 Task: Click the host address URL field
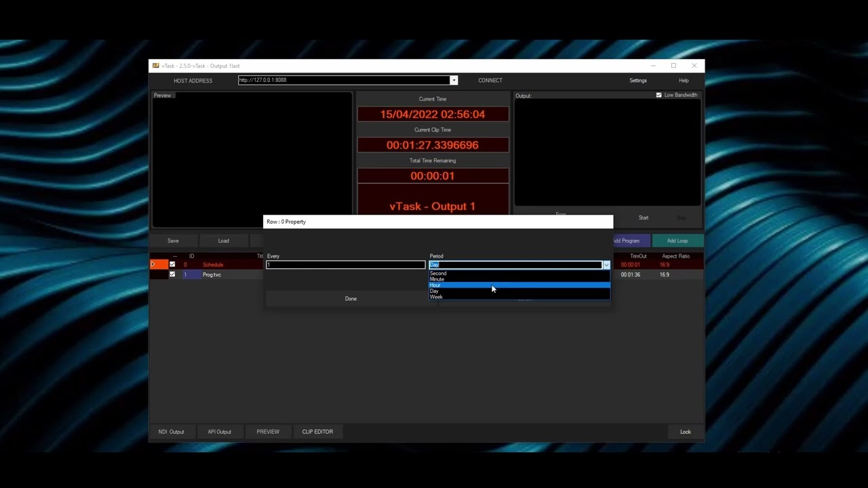coord(344,80)
